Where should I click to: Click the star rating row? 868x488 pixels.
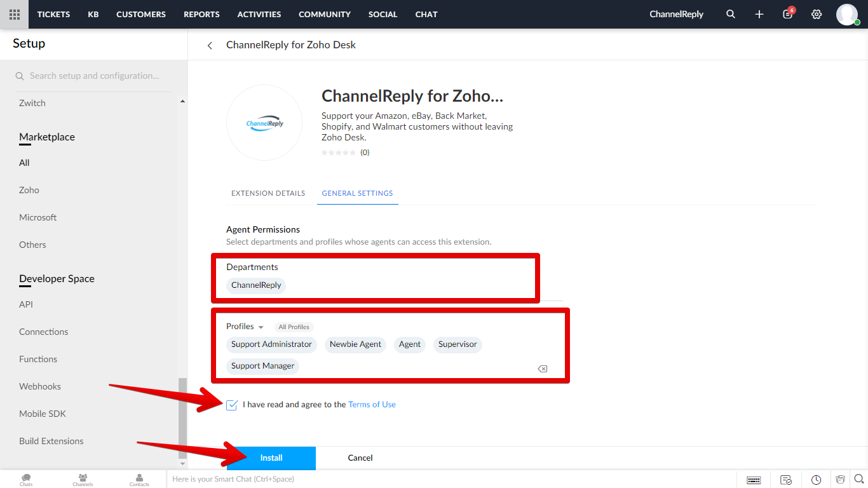pos(339,152)
